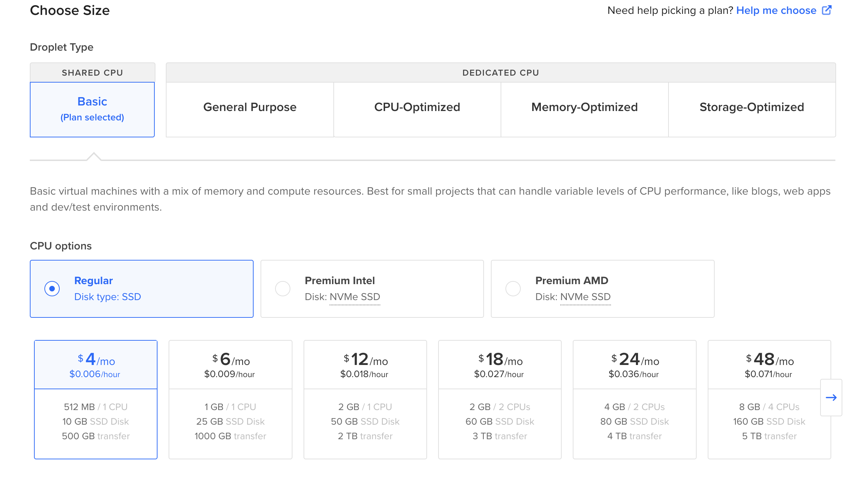Viewport: 868px width, 485px height.
Task: Click the 5 TB transfer spec
Action: click(x=769, y=436)
